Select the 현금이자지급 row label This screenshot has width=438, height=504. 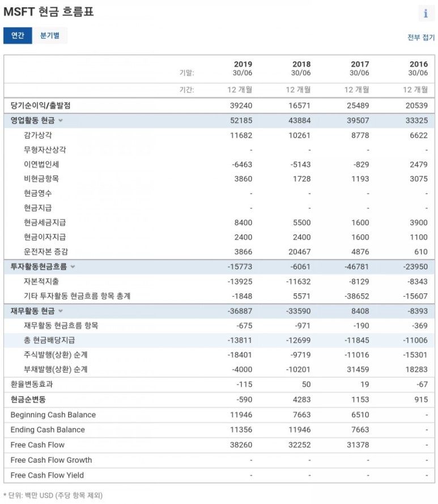pyautogui.click(x=45, y=237)
